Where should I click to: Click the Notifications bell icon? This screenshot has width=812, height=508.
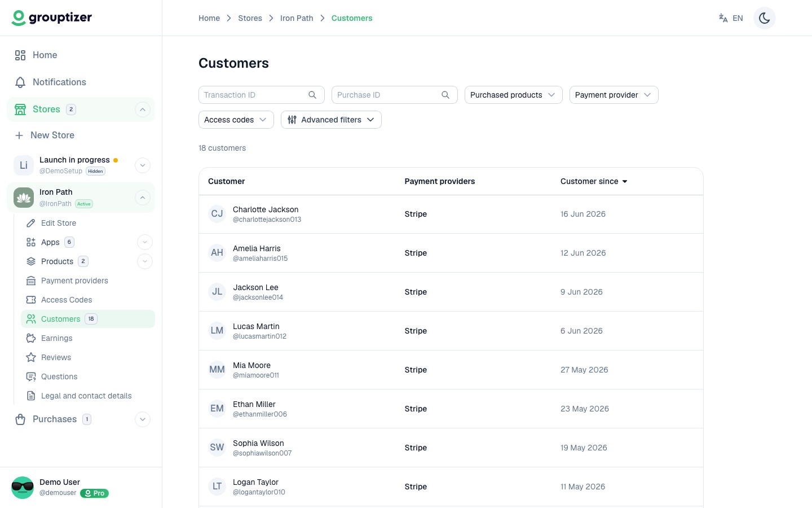[x=20, y=82]
